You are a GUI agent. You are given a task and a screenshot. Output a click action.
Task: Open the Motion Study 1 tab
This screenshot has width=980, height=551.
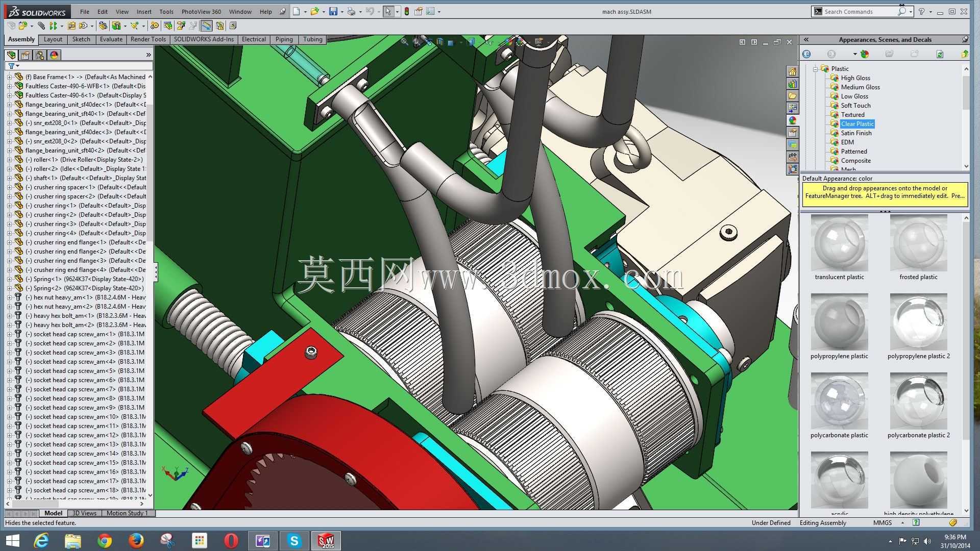tap(127, 513)
